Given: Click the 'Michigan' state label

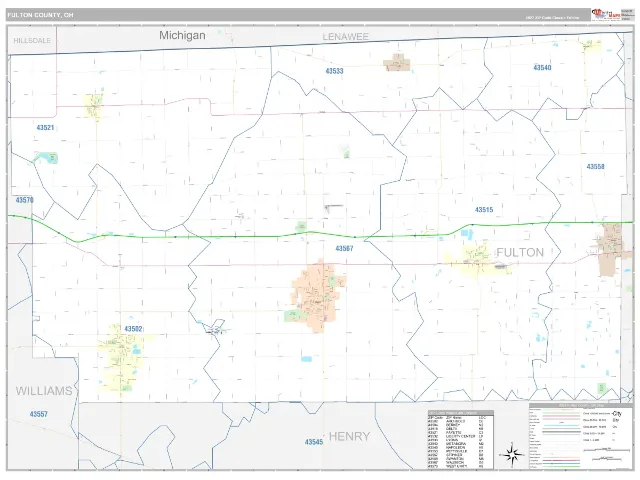Looking at the screenshot, I should (182, 35).
